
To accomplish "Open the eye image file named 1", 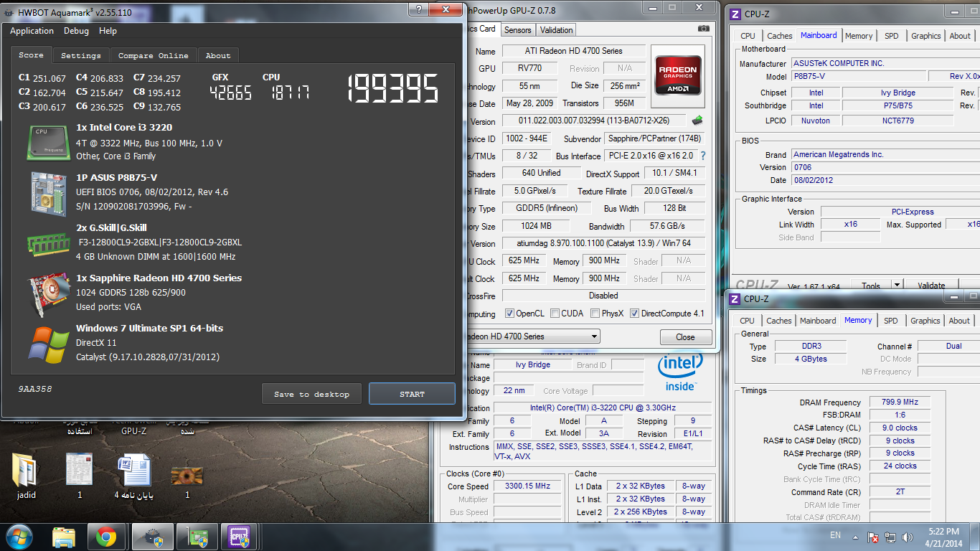I will pyautogui.click(x=187, y=481).
